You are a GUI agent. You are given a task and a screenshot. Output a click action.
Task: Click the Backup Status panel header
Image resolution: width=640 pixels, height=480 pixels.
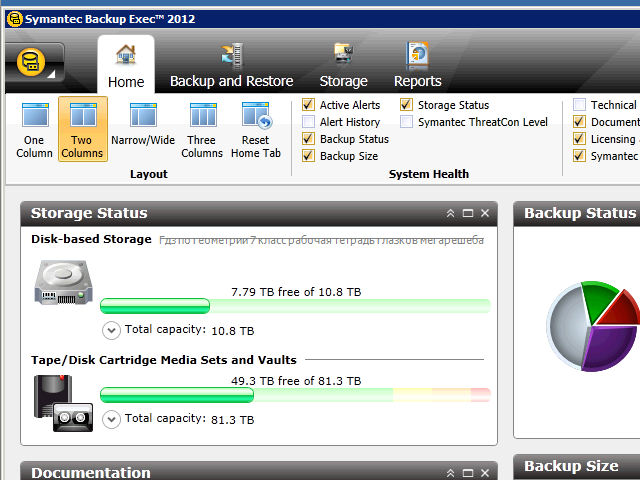(576, 213)
